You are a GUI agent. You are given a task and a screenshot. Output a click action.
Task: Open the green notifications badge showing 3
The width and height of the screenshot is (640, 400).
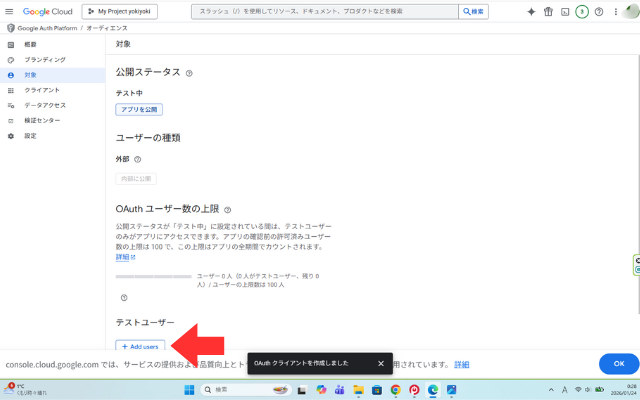(582, 11)
